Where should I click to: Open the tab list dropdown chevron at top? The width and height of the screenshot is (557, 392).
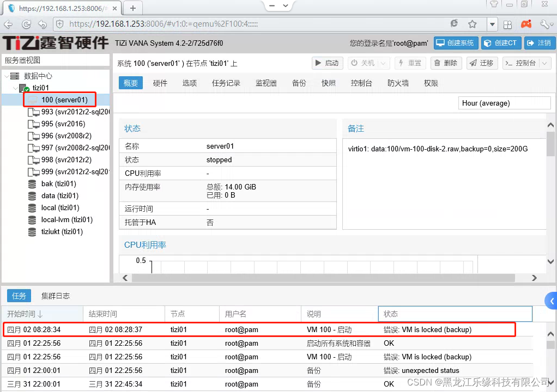coord(285,5)
